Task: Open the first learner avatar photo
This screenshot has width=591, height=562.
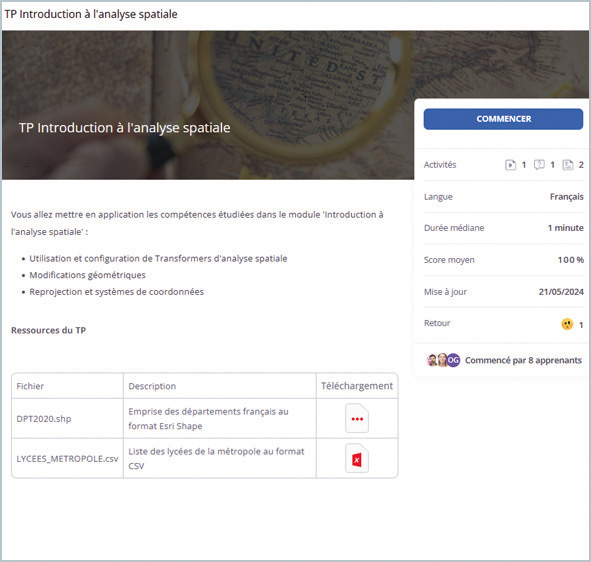Action: point(433,360)
